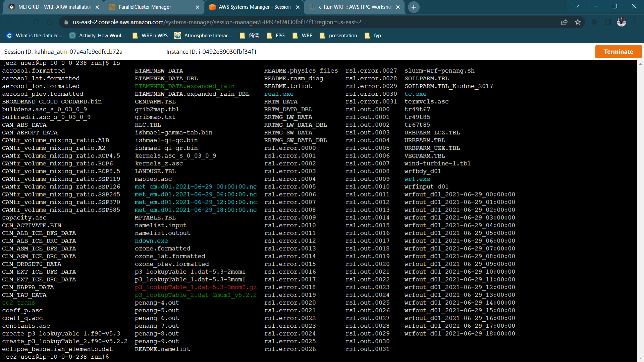Click penang-9.out file name

tap(157, 342)
